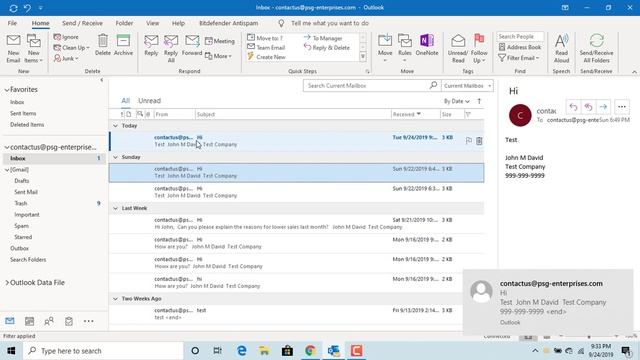Open Filter Email dropdown
This screenshot has width=640, height=360.
[519, 58]
